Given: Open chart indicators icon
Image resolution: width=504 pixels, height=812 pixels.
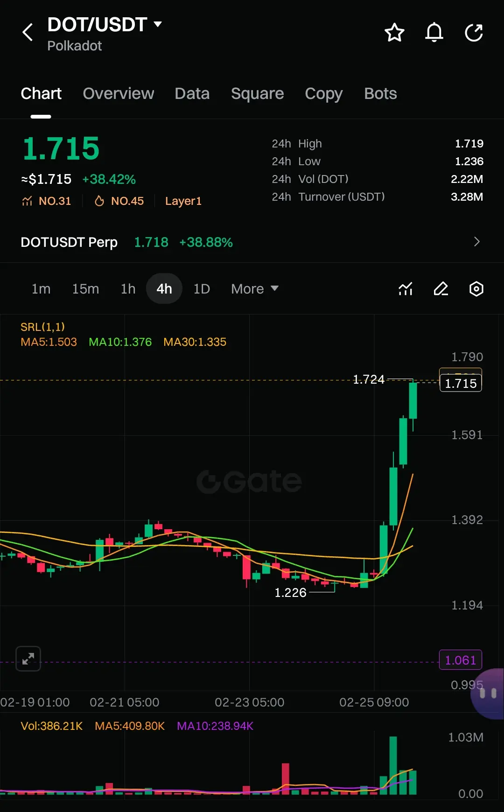Looking at the screenshot, I should click(406, 289).
